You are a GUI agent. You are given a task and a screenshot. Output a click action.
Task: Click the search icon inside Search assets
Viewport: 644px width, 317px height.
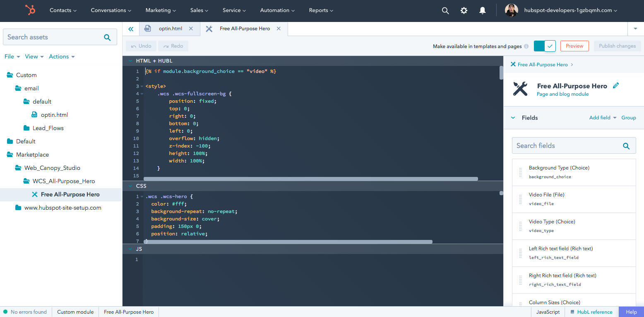[107, 37]
